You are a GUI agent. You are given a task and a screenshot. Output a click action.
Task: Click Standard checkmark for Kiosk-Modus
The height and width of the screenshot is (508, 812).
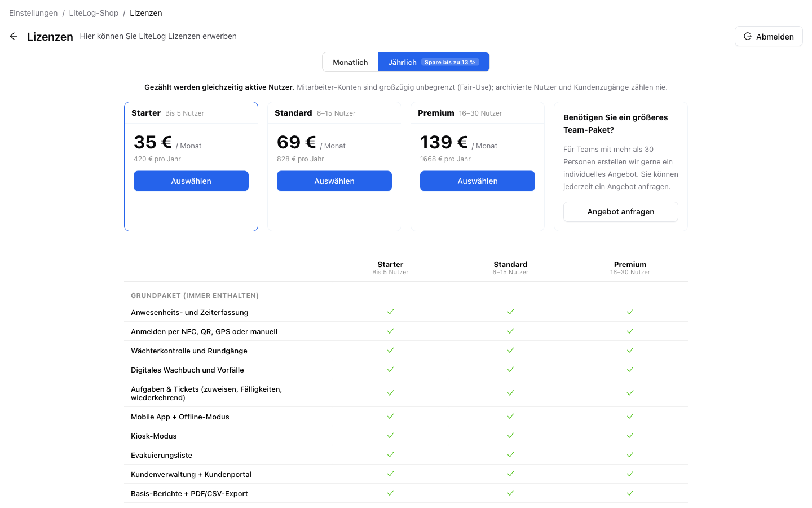[510, 435]
